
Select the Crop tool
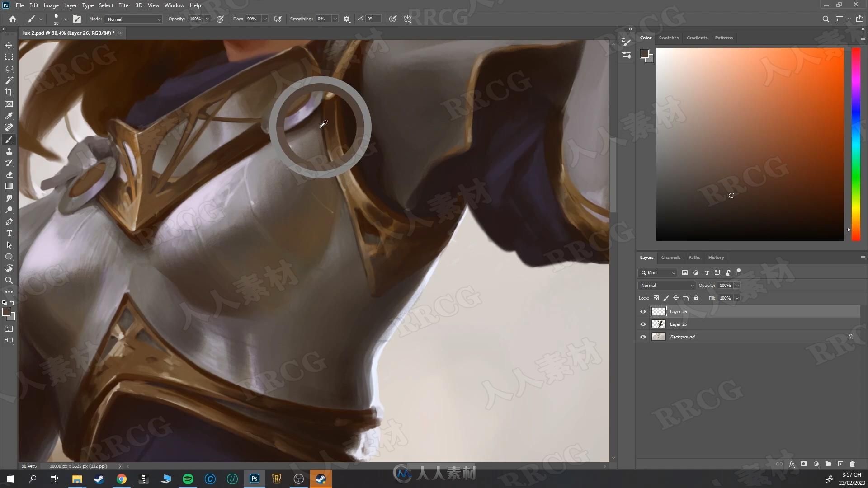pyautogui.click(x=9, y=92)
